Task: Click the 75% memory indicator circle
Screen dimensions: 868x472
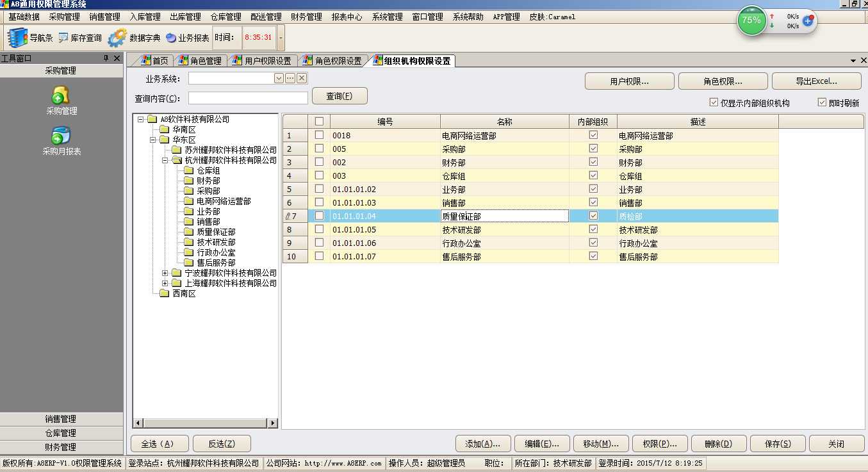Action: [x=751, y=20]
